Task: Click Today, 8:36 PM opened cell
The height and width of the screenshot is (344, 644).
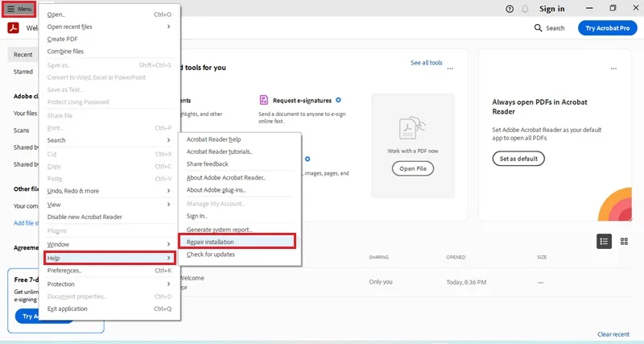Action: tap(466, 282)
